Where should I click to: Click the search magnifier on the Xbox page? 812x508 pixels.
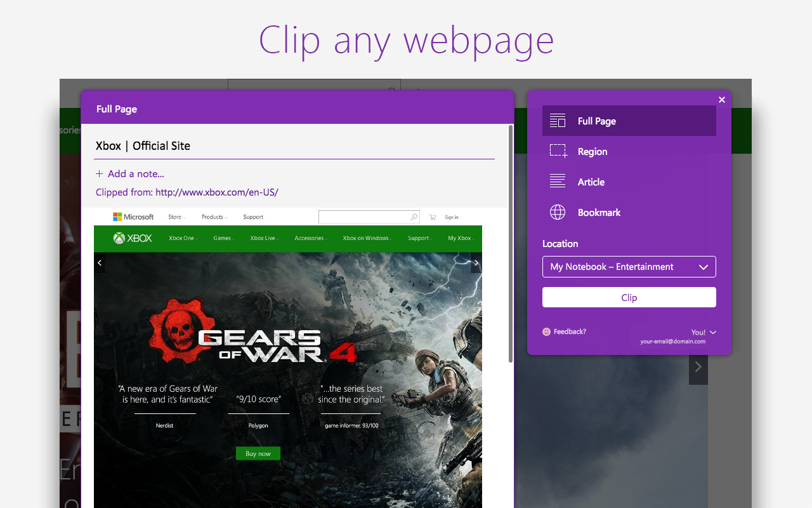[x=414, y=217]
